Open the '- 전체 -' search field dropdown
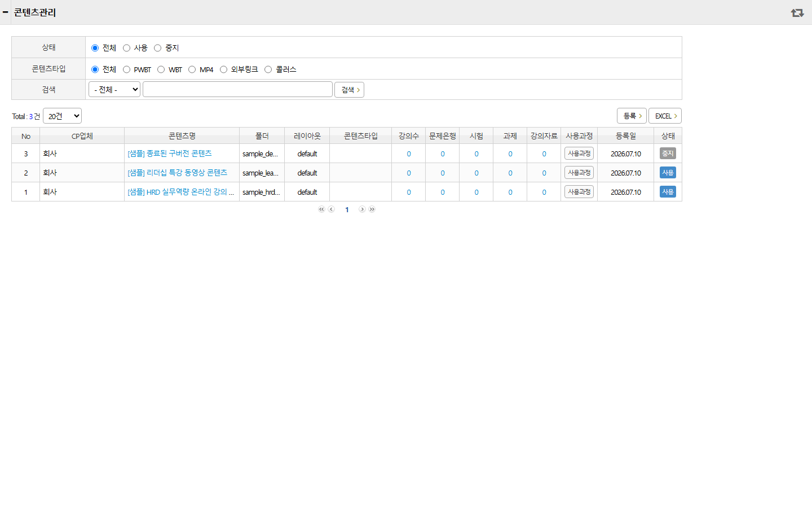This screenshot has height=508, width=812. (x=114, y=89)
